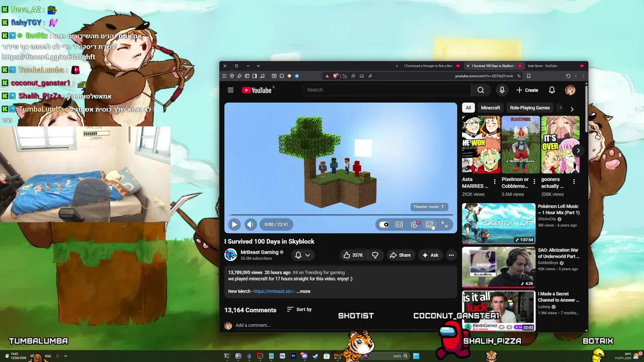Open the browser tab list chevron

[258, 66]
